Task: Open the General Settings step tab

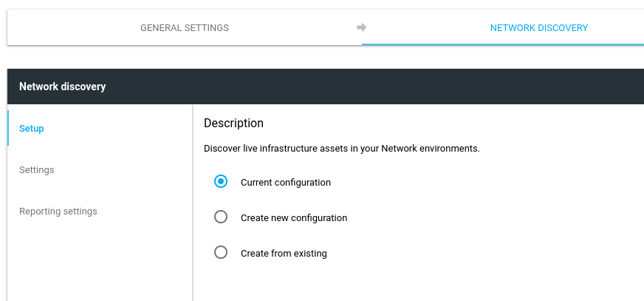Action: pyautogui.click(x=185, y=28)
